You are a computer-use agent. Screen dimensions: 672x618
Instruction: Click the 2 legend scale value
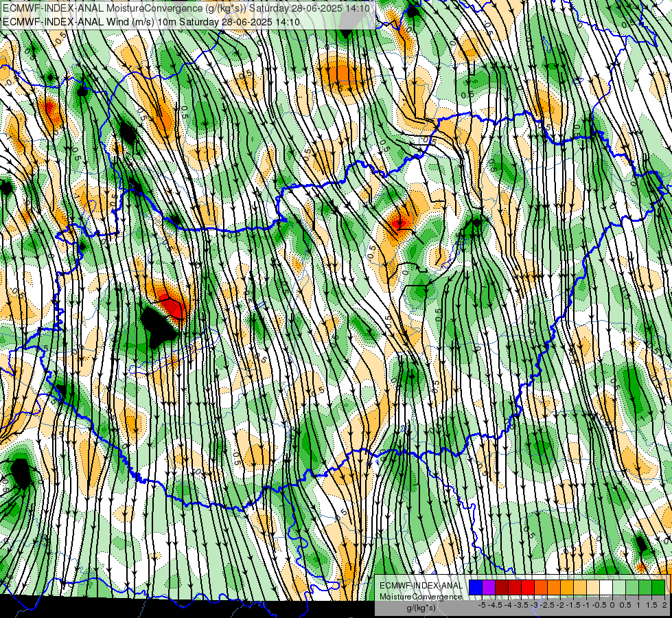(664, 605)
